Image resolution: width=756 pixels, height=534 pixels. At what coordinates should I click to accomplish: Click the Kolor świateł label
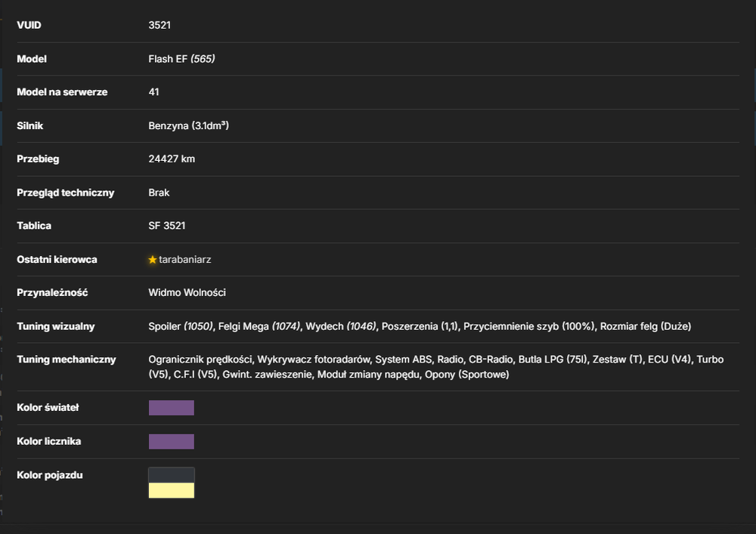pos(48,408)
